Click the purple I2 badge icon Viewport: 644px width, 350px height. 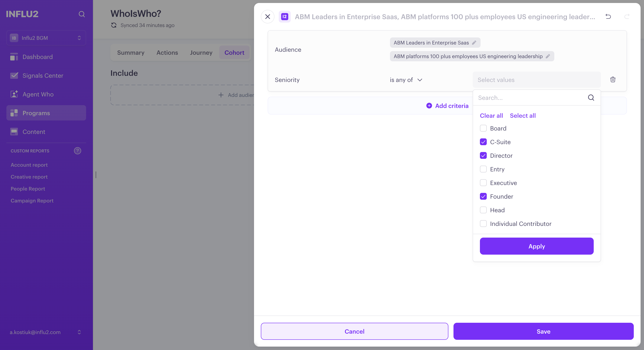[x=284, y=17]
